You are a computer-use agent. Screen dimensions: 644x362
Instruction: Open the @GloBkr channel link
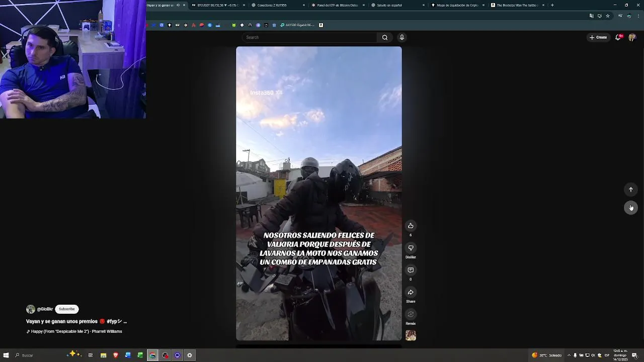pyautogui.click(x=45, y=309)
